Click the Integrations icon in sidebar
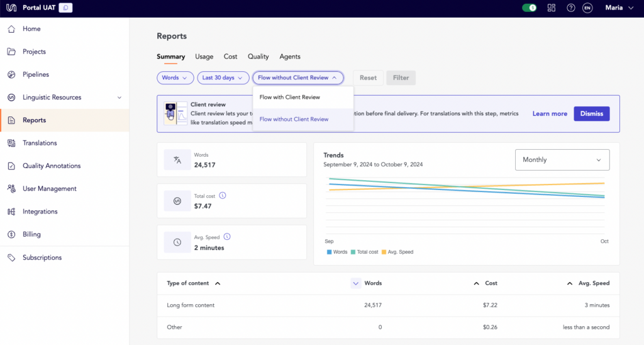 11,212
